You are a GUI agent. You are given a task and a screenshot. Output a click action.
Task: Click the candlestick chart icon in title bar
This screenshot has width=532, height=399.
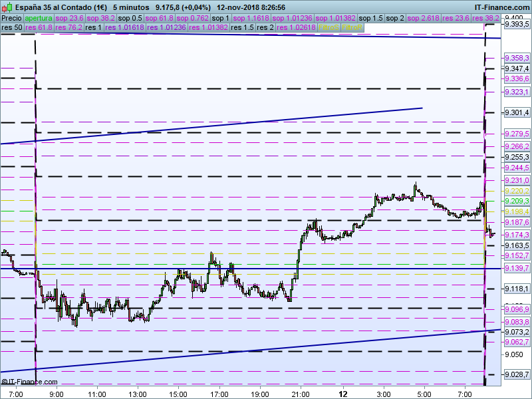(7, 7)
